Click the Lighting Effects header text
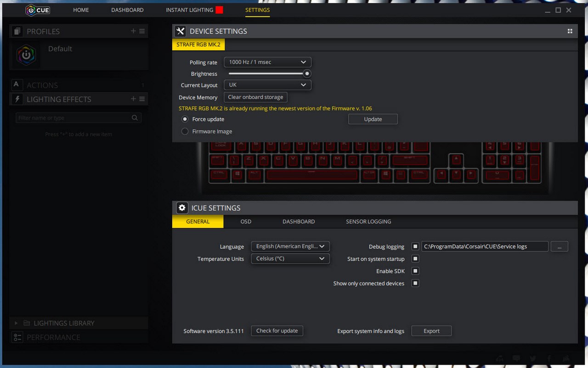Screen dimensions: 588x368 pos(59,99)
